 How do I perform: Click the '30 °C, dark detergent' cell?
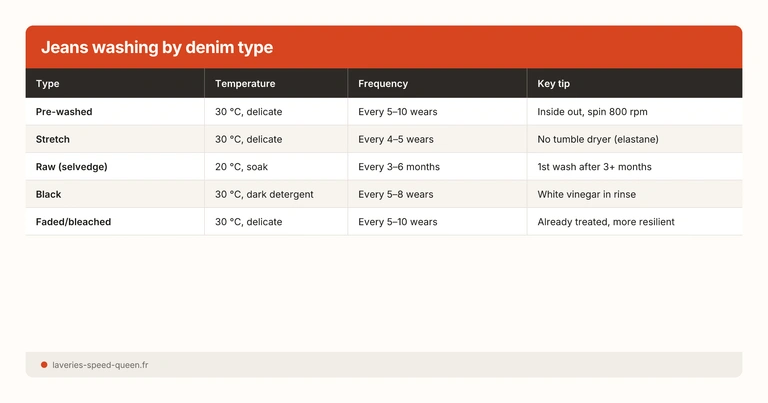point(264,194)
